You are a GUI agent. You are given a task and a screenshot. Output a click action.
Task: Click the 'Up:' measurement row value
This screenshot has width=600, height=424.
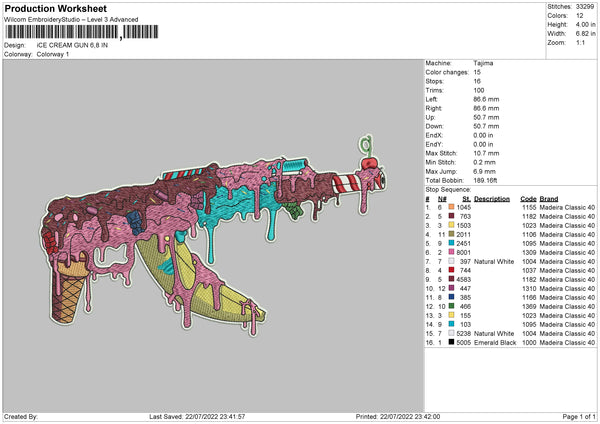(x=486, y=117)
